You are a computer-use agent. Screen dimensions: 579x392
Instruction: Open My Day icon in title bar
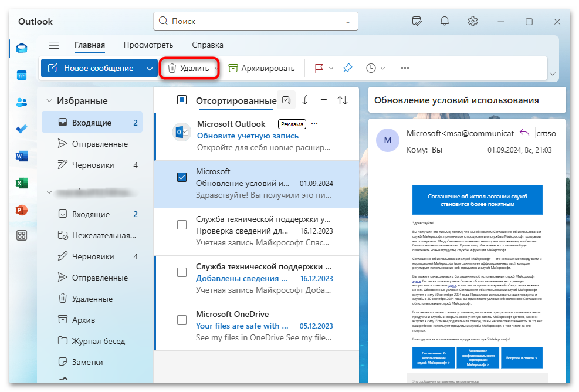(x=417, y=22)
